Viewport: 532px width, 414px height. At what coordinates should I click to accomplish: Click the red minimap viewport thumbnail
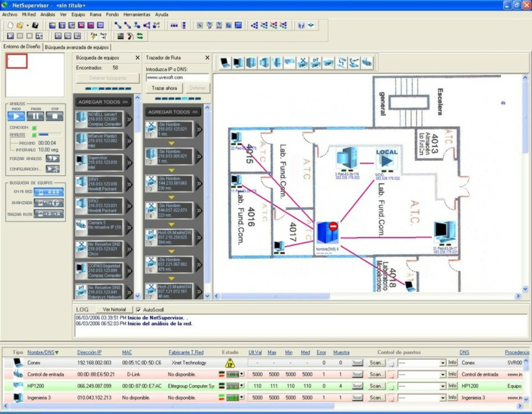17,61
